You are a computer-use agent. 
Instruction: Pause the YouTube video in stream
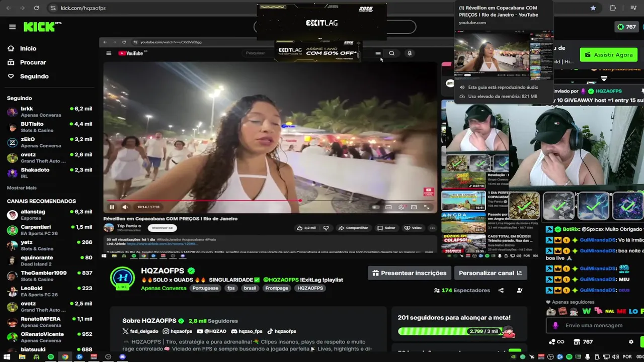click(112, 207)
